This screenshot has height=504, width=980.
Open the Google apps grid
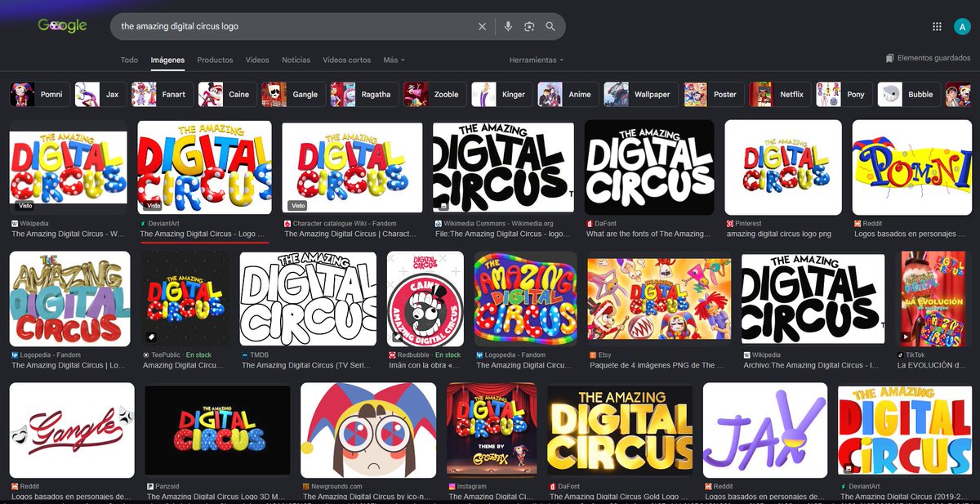tap(937, 26)
